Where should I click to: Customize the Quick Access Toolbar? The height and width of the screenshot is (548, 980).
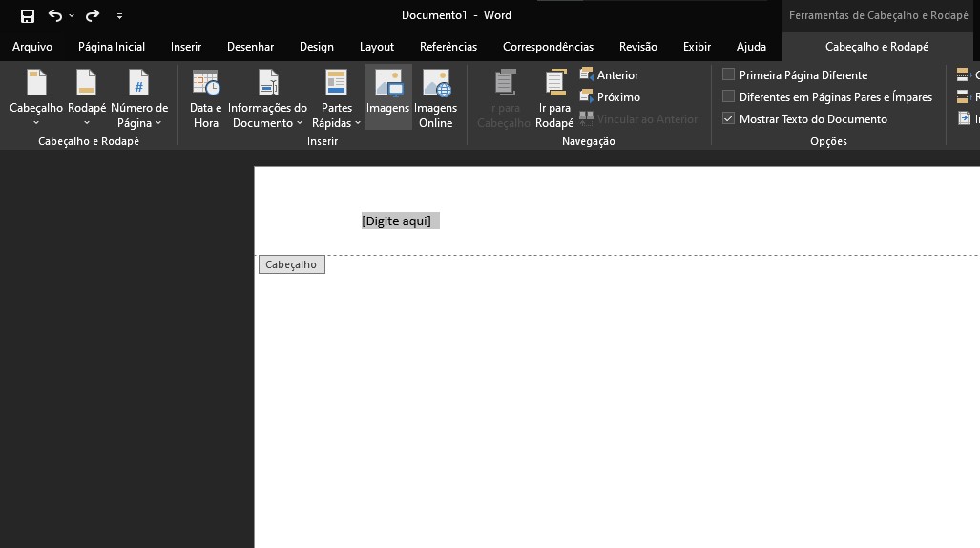119,16
